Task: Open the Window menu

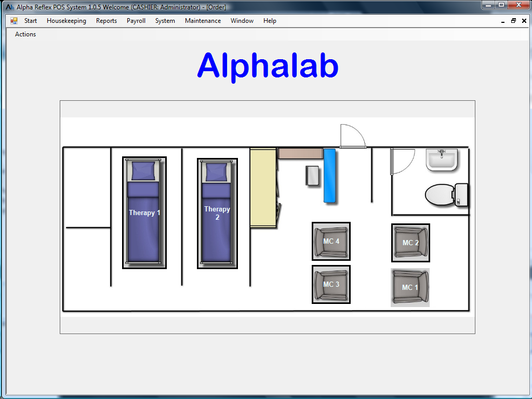Action: tap(242, 21)
